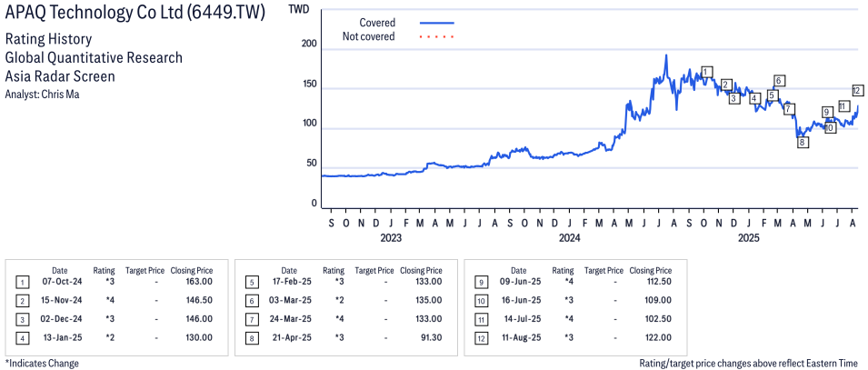Click the 2025 year label on x-axis
The width and height of the screenshot is (868, 370).
pyautogui.click(x=749, y=238)
